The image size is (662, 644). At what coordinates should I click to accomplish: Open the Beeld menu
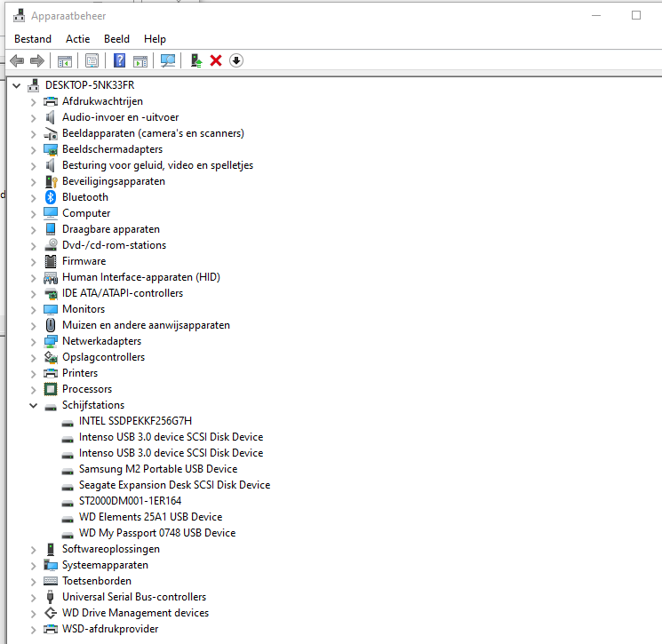[116, 39]
